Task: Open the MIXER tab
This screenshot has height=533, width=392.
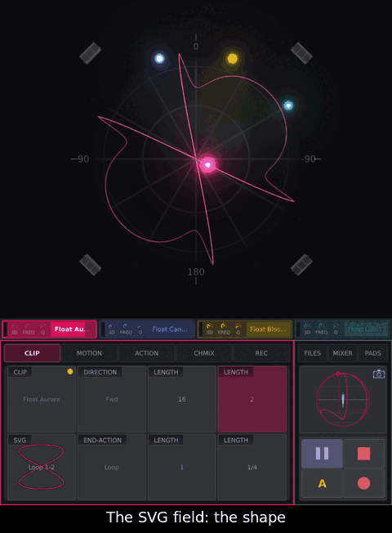Action: tap(342, 353)
